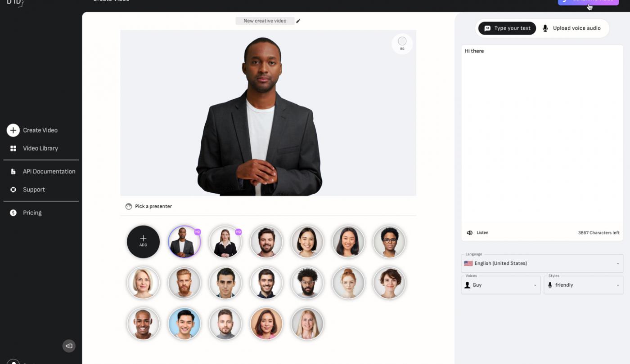Viewport: 630px width, 364px height.
Task: Click the Support lifebuoy icon
Action: point(13,190)
